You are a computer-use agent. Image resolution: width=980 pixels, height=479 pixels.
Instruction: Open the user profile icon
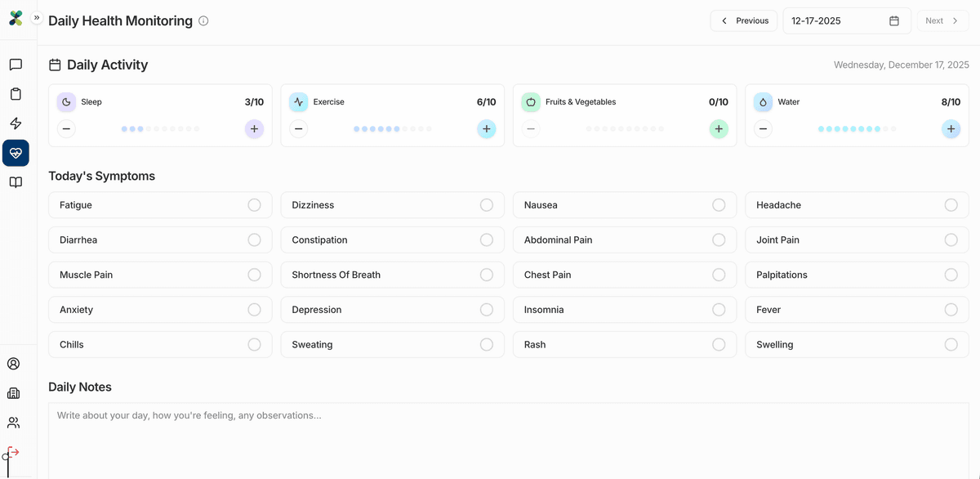pyautogui.click(x=14, y=364)
